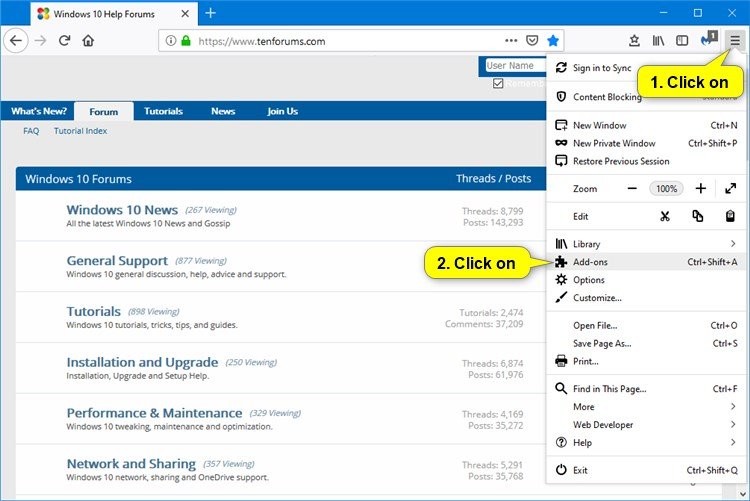Open Performance & Maintenance forum
The width and height of the screenshot is (750, 501).
point(154,413)
